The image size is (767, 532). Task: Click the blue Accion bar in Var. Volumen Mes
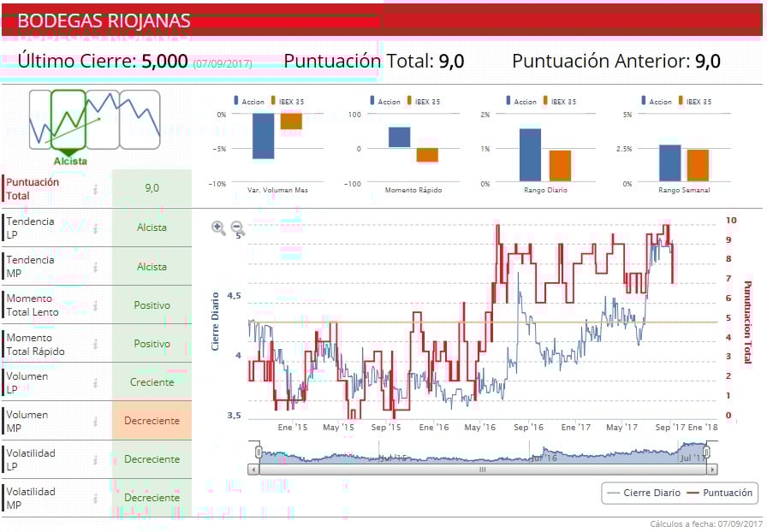(263, 136)
